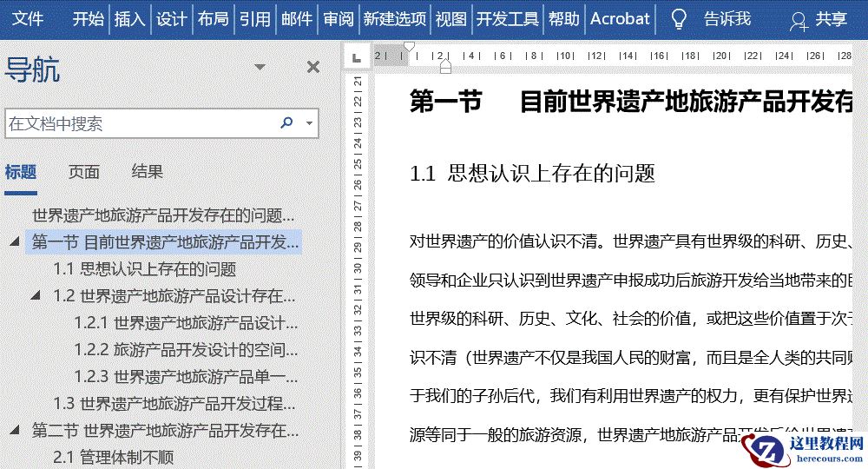This screenshot has height=469, width=868.
Task: Open the 审阅 ribbon tab
Action: [339, 19]
